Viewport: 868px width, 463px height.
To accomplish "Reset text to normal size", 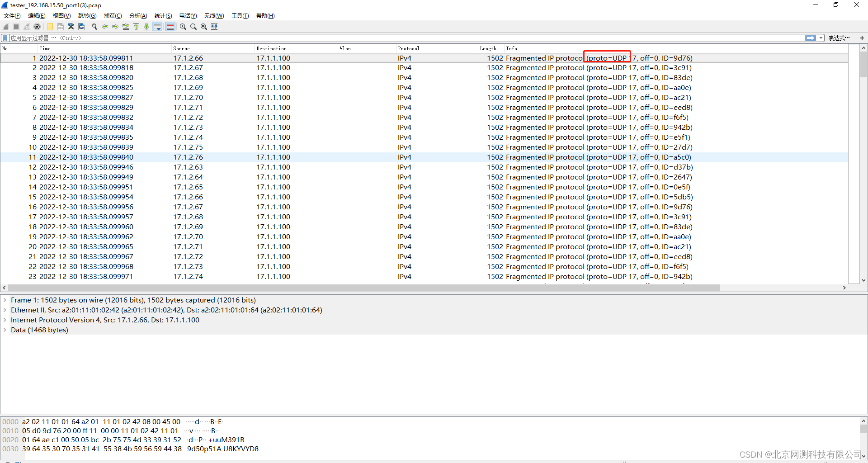I will click(x=204, y=27).
